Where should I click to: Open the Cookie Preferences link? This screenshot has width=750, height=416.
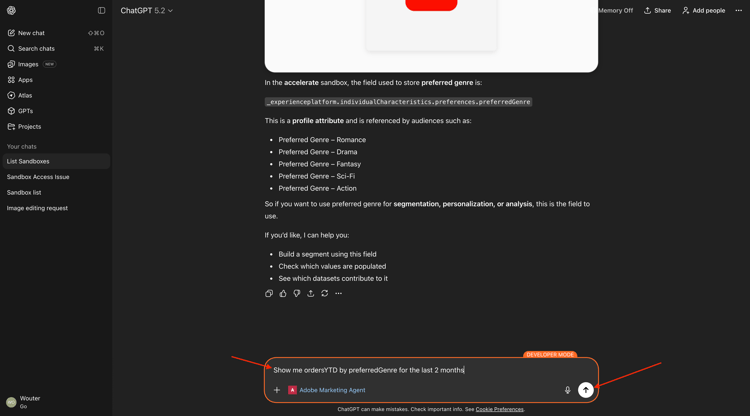(499, 409)
